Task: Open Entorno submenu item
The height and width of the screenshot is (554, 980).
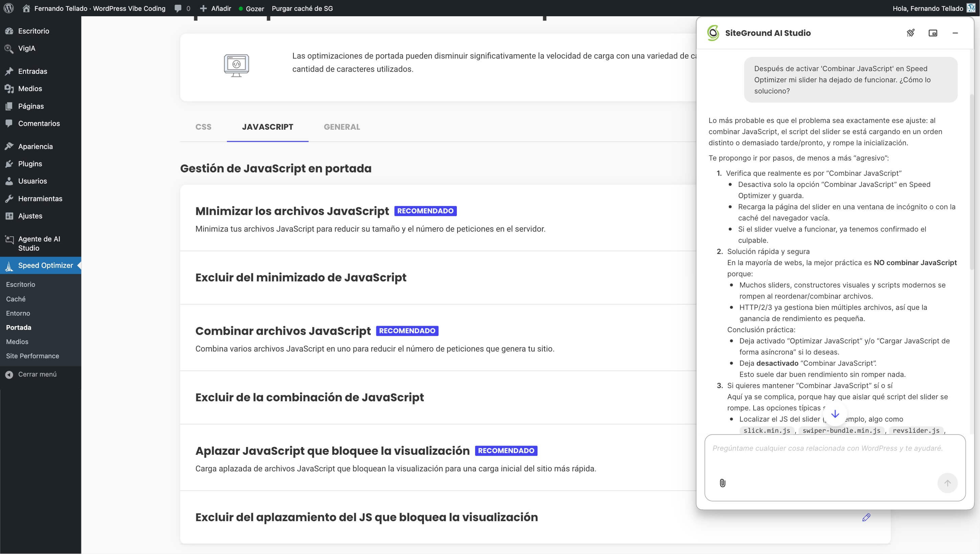Action: point(18,313)
